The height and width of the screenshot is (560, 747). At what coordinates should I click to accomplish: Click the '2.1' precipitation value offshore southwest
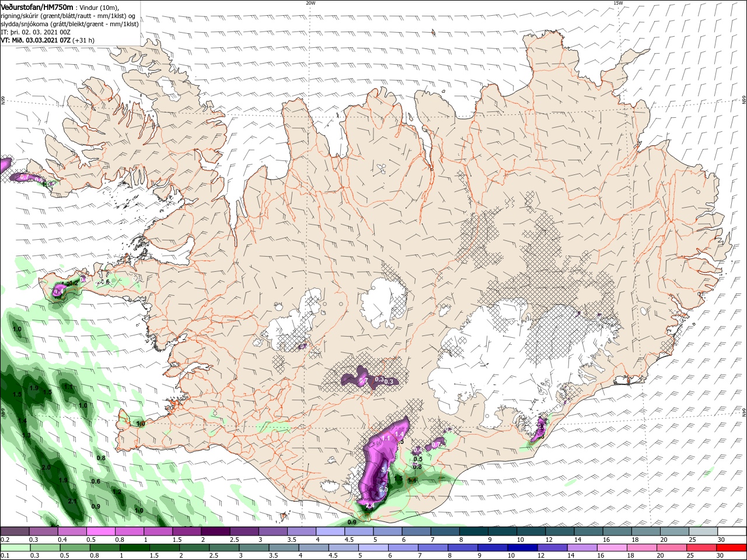click(72, 502)
